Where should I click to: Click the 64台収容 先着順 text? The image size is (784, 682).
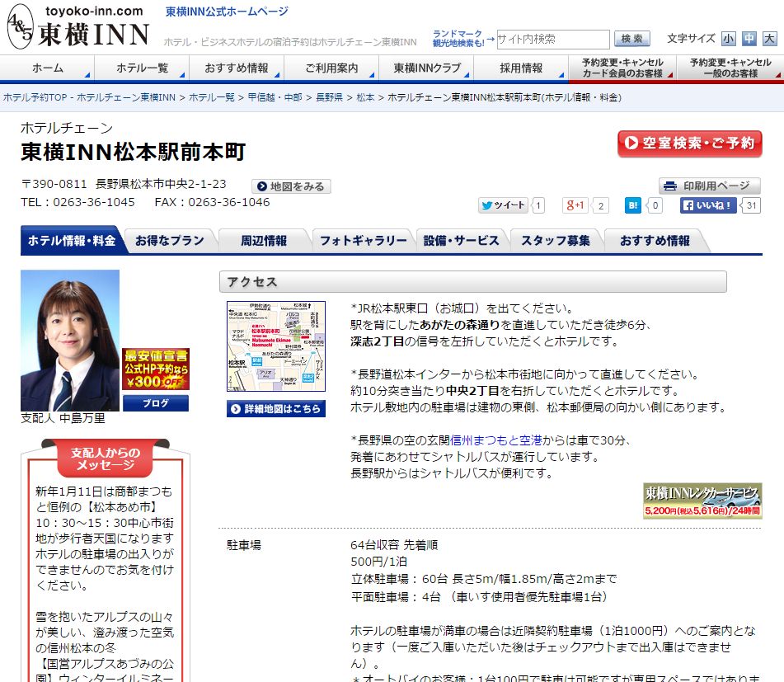coord(394,545)
